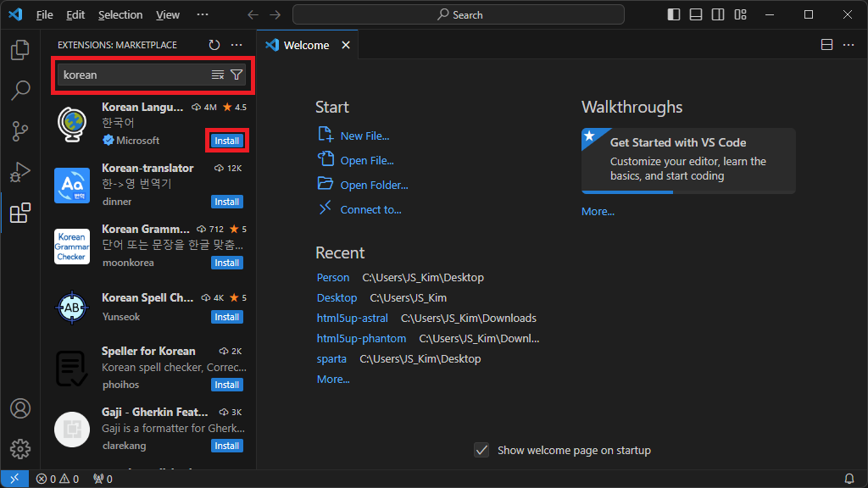Open the Korean Language Pack globe thumbnail
The height and width of the screenshot is (488, 868).
pyautogui.click(x=72, y=124)
